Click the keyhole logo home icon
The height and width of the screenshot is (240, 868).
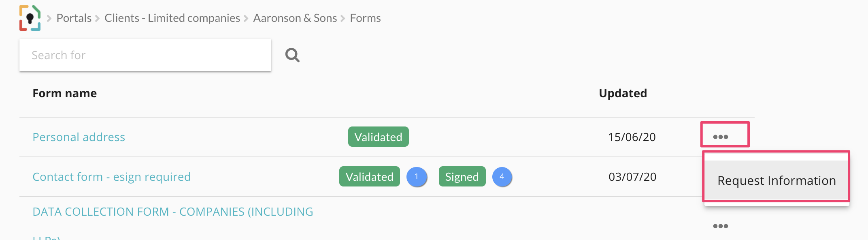[x=30, y=18]
